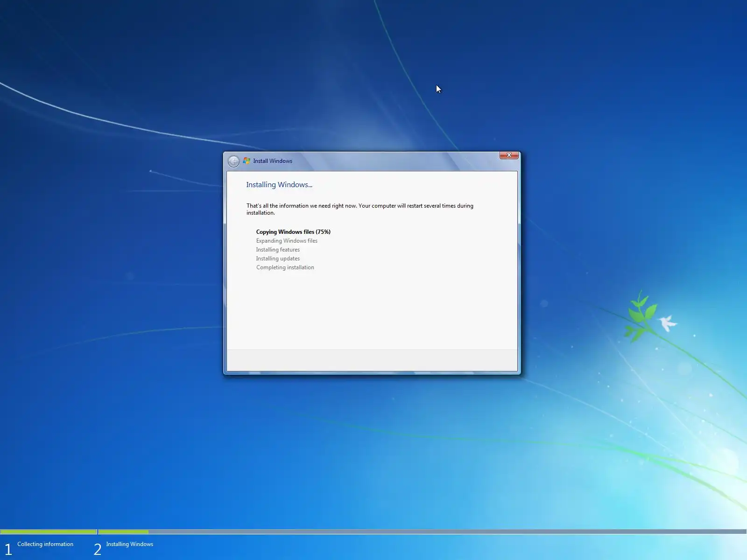Click the 'Collecting information' stage label

point(45,544)
